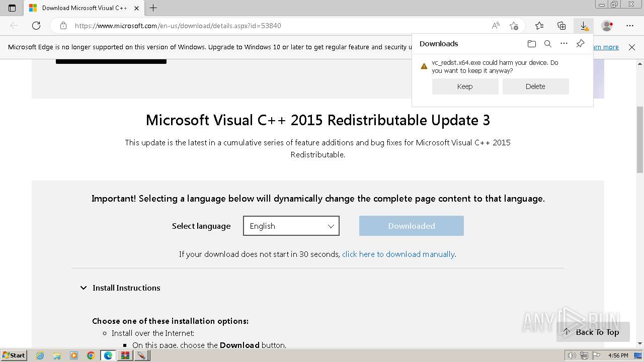Dismiss the Edge unsupported notification bar

click(x=632, y=47)
